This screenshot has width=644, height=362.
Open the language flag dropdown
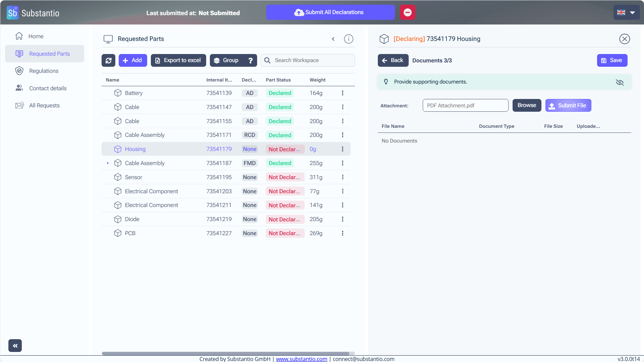[x=626, y=12]
